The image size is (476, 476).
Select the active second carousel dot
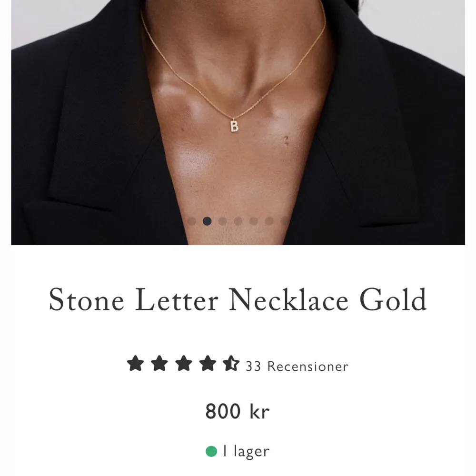207,221
